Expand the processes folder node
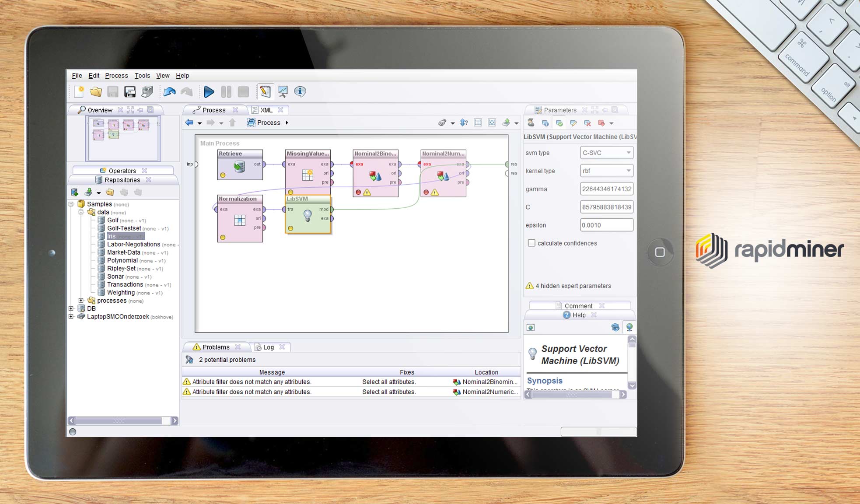860x504 pixels. tap(81, 301)
